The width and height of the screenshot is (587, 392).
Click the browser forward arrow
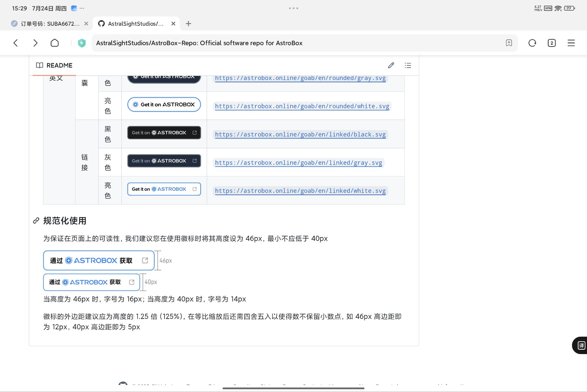point(35,43)
